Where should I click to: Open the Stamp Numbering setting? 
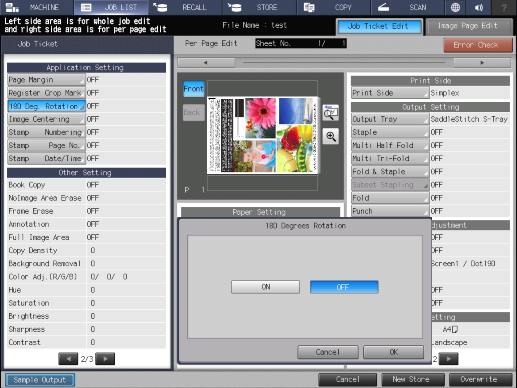click(46, 132)
